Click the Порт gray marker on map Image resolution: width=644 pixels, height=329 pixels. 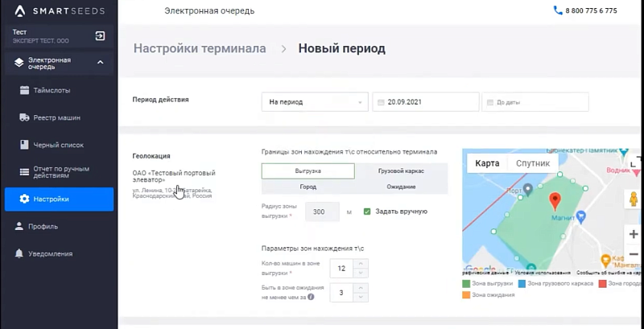point(528,189)
